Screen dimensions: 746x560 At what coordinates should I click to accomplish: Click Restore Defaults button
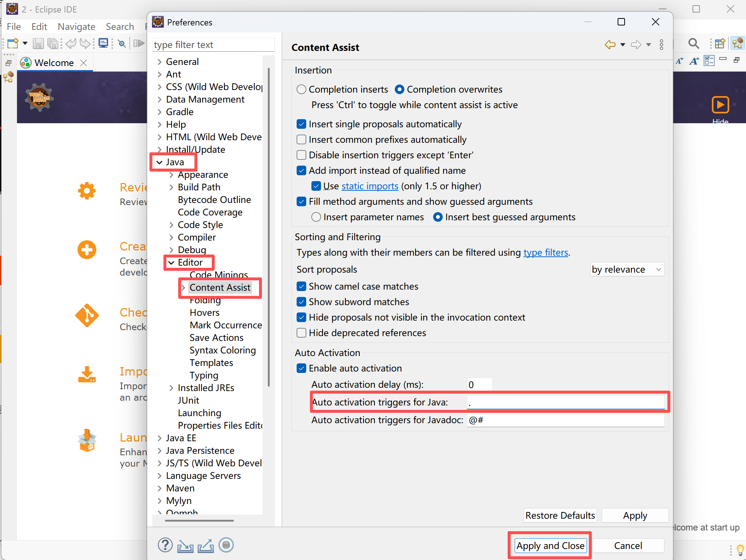point(560,515)
